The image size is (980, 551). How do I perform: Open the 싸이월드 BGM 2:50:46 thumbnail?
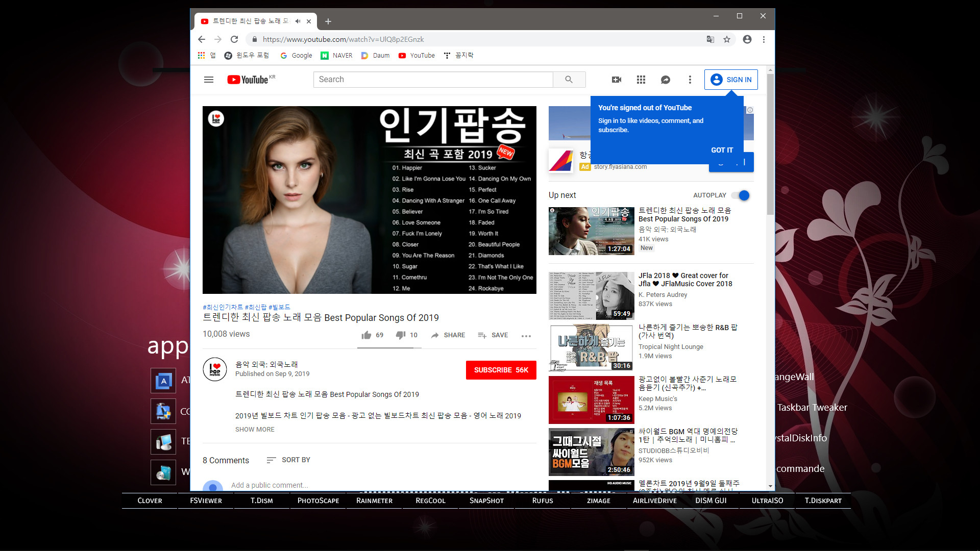(592, 452)
